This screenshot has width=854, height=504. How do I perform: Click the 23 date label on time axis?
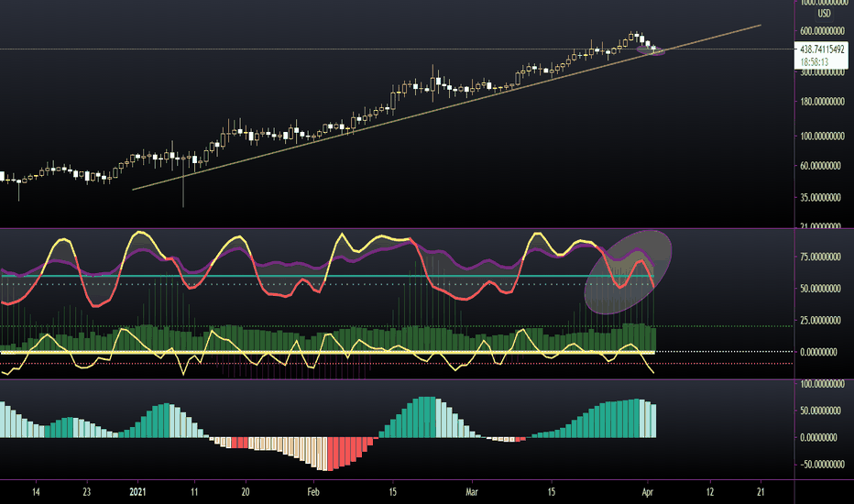click(87, 492)
